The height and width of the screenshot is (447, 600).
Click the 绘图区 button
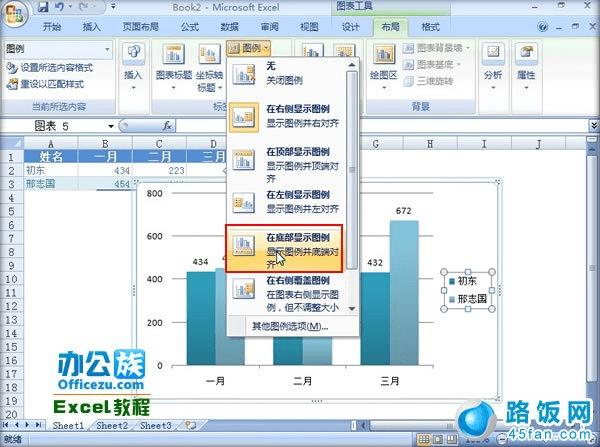pyautogui.click(x=384, y=68)
